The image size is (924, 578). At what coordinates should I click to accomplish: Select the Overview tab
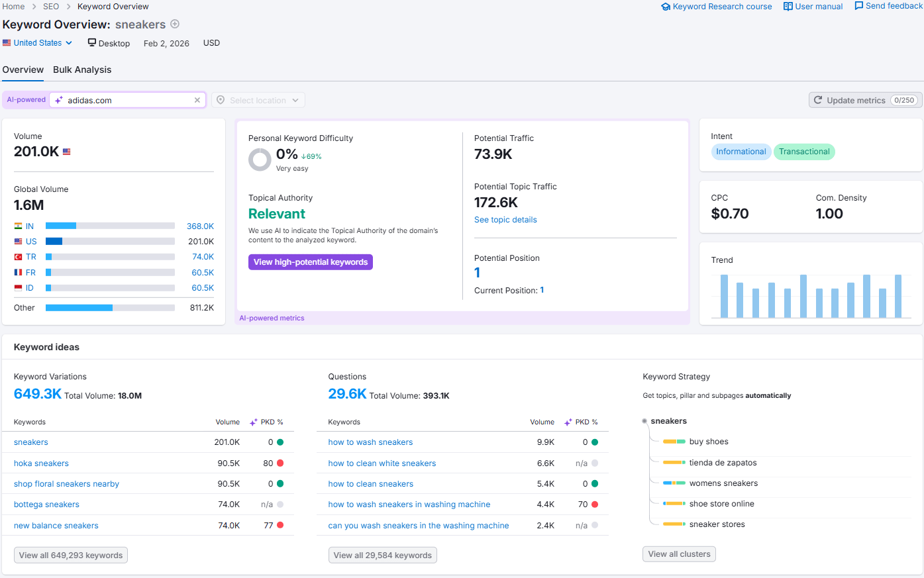click(x=23, y=70)
